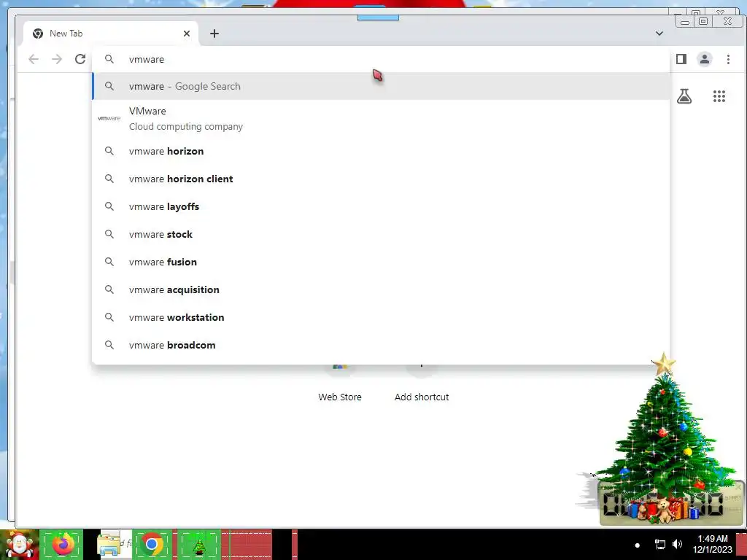Open the side panel icon
The width and height of the screenshot is (747, 560).
click(681, 59)
